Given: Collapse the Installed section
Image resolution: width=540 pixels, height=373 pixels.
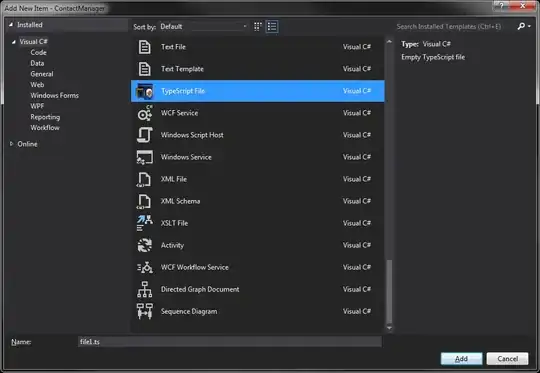Looking at the screenshot, I should click(11, 25).
